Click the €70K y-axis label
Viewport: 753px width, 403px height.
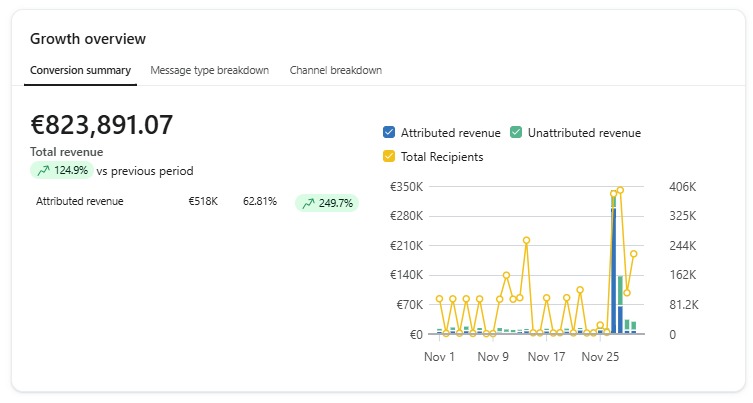[409, 305]
